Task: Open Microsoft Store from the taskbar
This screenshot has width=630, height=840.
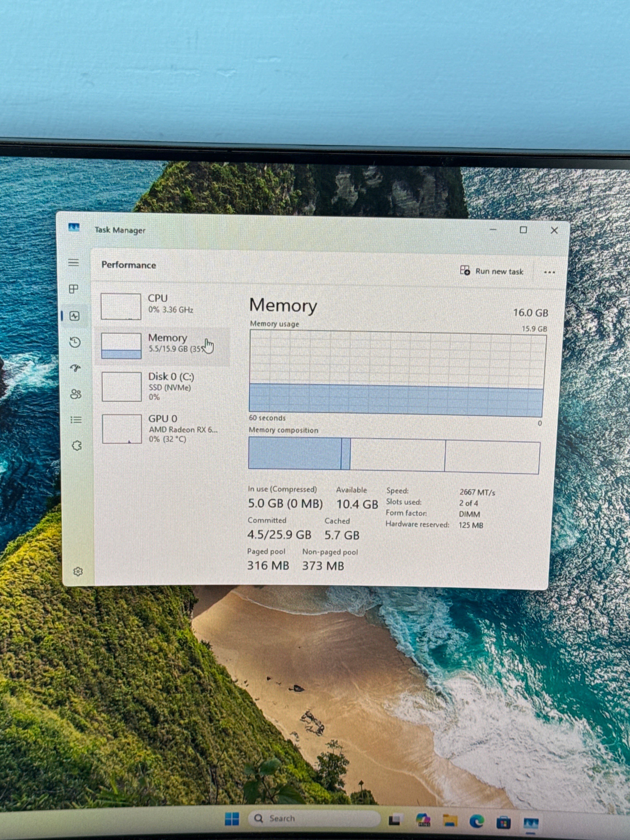Action: 504,822
